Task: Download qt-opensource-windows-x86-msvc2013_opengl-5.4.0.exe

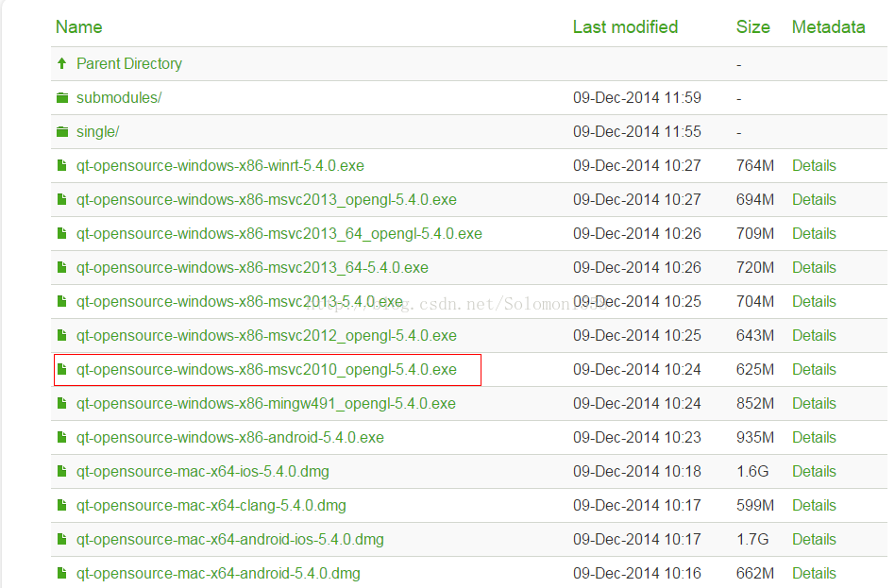Action: (x=266, y=200)
